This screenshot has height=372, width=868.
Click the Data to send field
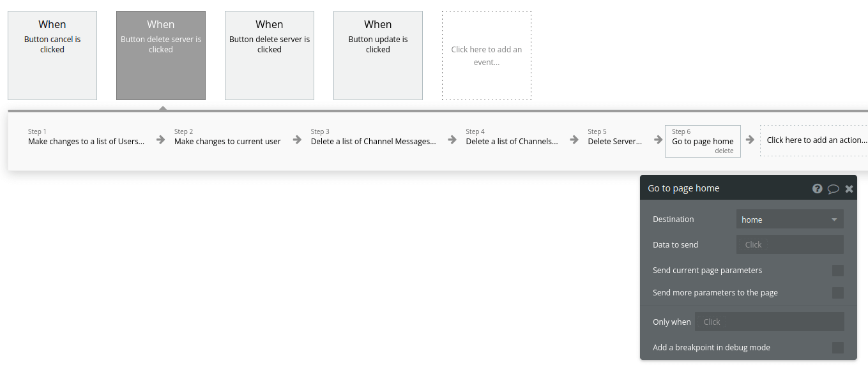point(789,244)
